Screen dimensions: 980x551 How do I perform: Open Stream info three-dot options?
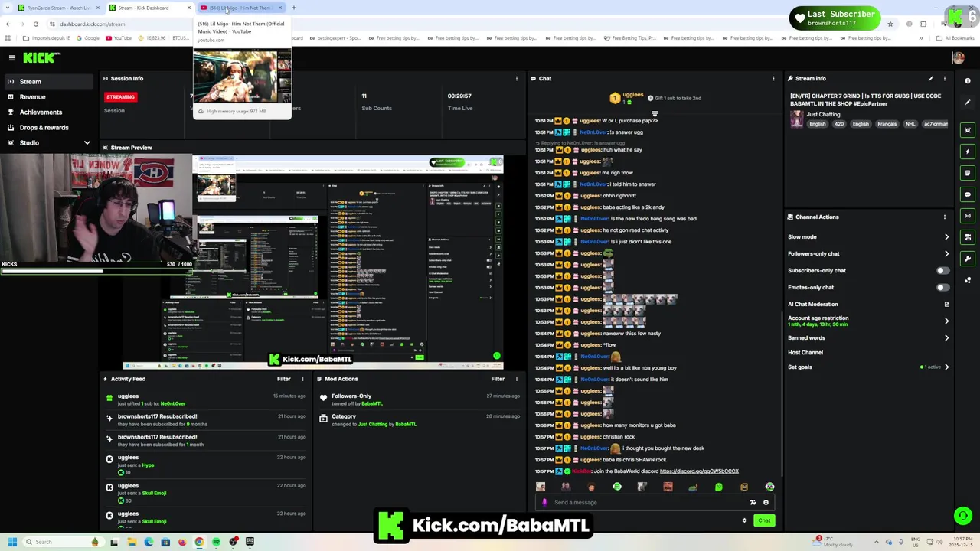point(944,78)
